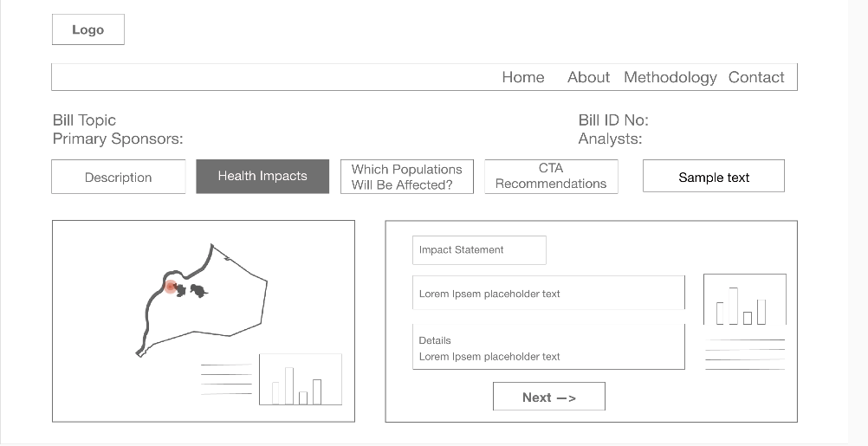Click the Impact Statement field
The width and height of the screenshot is (868, 446).
tap(479, 249)
